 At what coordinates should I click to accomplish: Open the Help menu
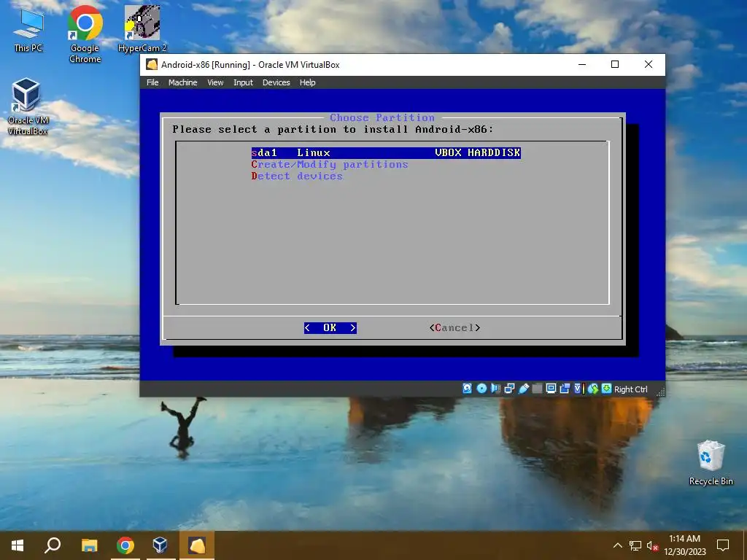pos(307,82)
